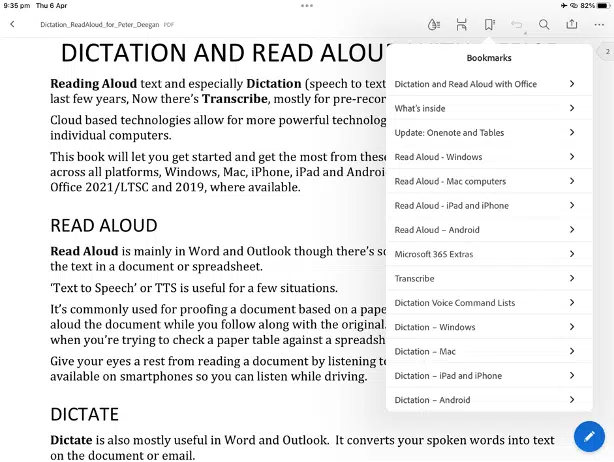Expand chevron for Dictation and Read Aloud with Office
The image size is (614, 462).
pos(572,83)
